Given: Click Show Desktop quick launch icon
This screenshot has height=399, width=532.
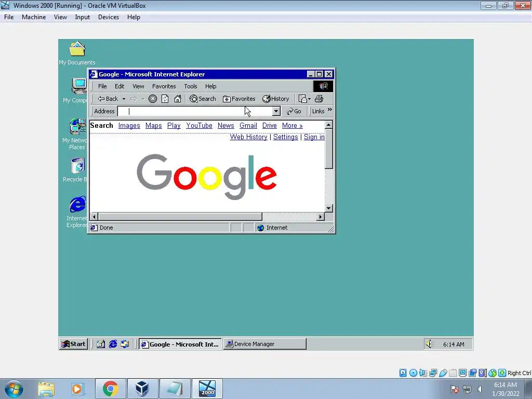Looking at the screenshot, I should pos(100,344).
